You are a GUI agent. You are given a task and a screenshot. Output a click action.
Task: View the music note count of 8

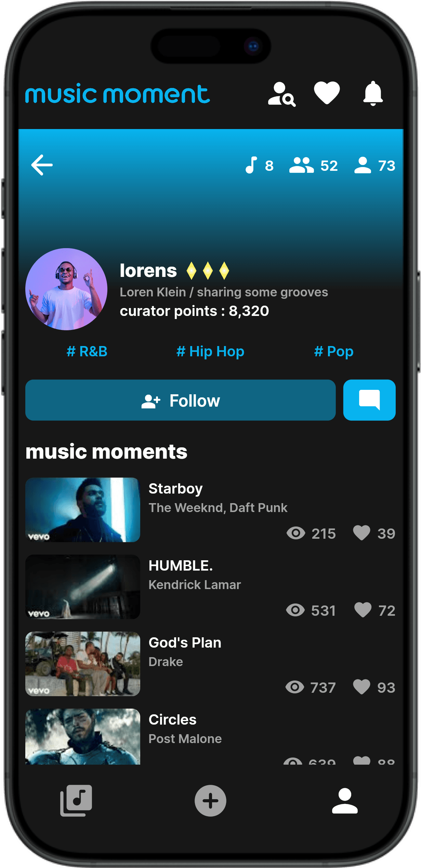tap(259, 165)
